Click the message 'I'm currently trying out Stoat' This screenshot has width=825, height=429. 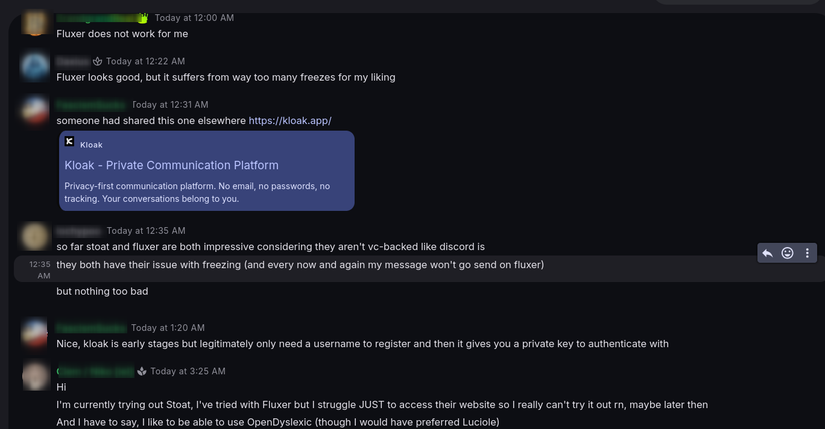tap(382, 405)
